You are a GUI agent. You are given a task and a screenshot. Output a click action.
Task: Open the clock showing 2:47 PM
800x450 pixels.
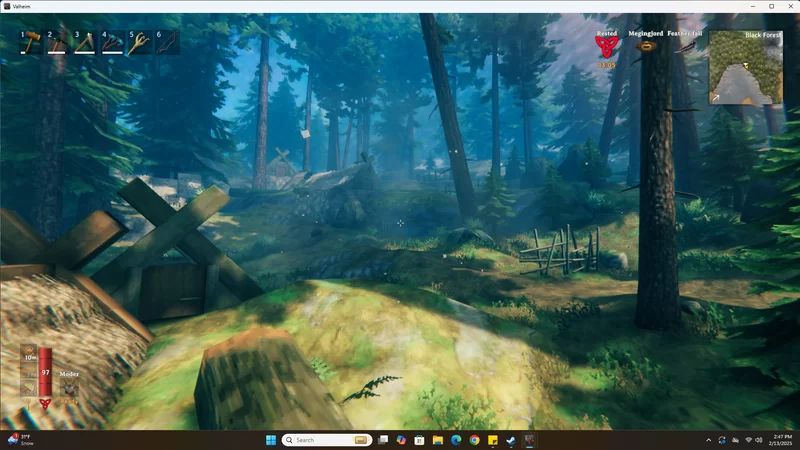tap(782, 440)
